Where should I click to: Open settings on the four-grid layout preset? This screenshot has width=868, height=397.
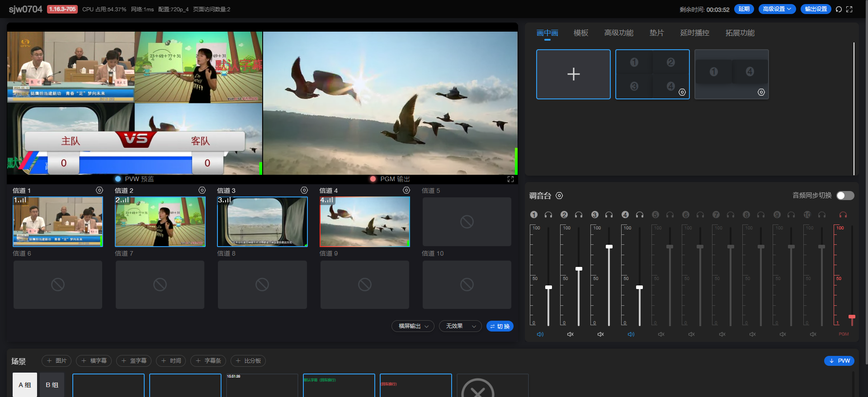tap(682, 92)
